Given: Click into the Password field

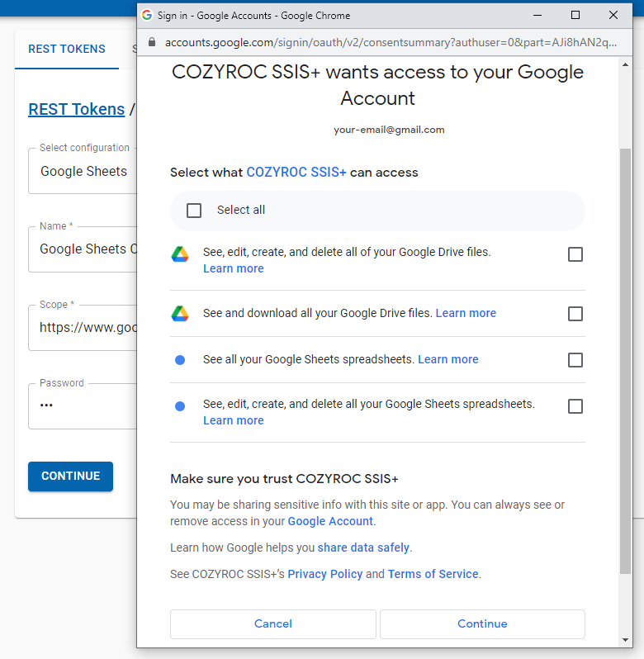Looking at the screenshot, I should (x=83, y=405).
